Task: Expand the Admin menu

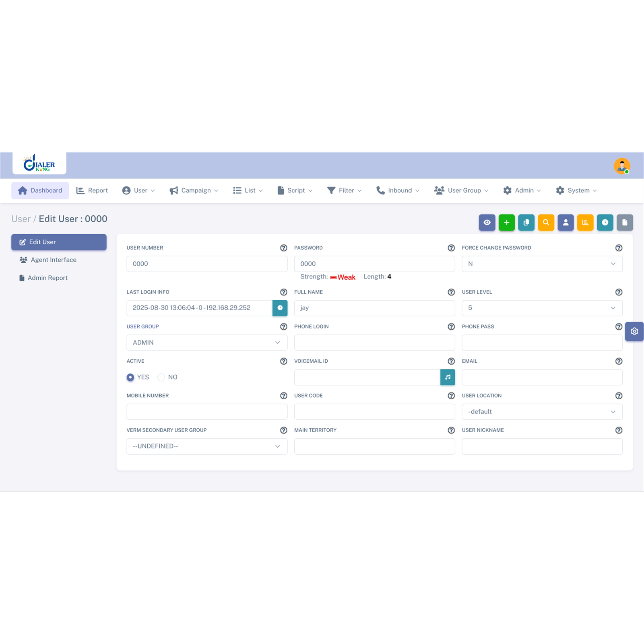Action: [x=522, y=190]
